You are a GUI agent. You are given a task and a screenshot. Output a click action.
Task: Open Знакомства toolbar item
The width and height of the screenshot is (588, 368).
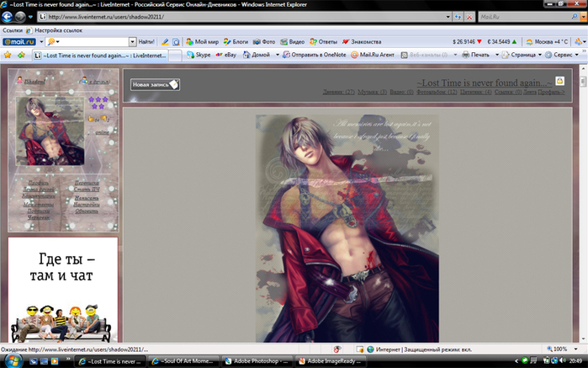click(x=362, y=41)
